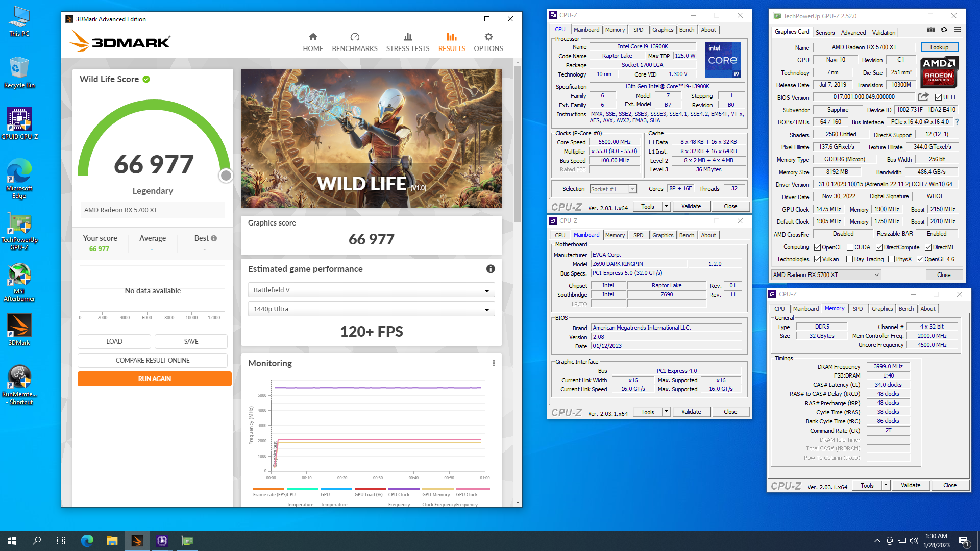Open Microsoft Edge desktop shortcut
Screen dimensions: 980x551
pyautogui.click(x=19, y=179)
